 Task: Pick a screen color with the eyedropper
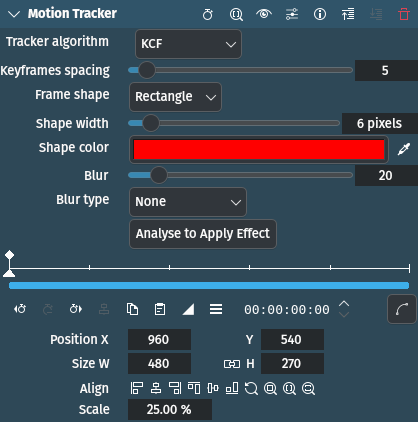pyautogui.click(x=404, y=149)
